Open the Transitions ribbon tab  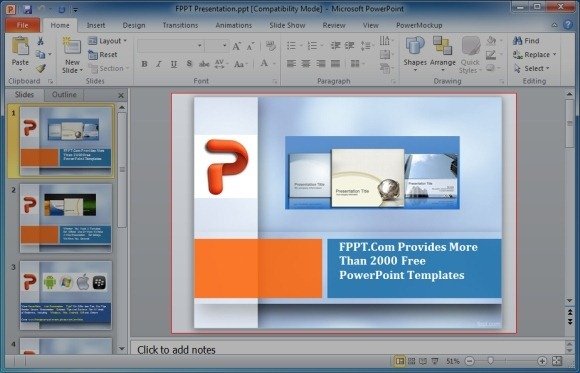[x=180, y=25]
